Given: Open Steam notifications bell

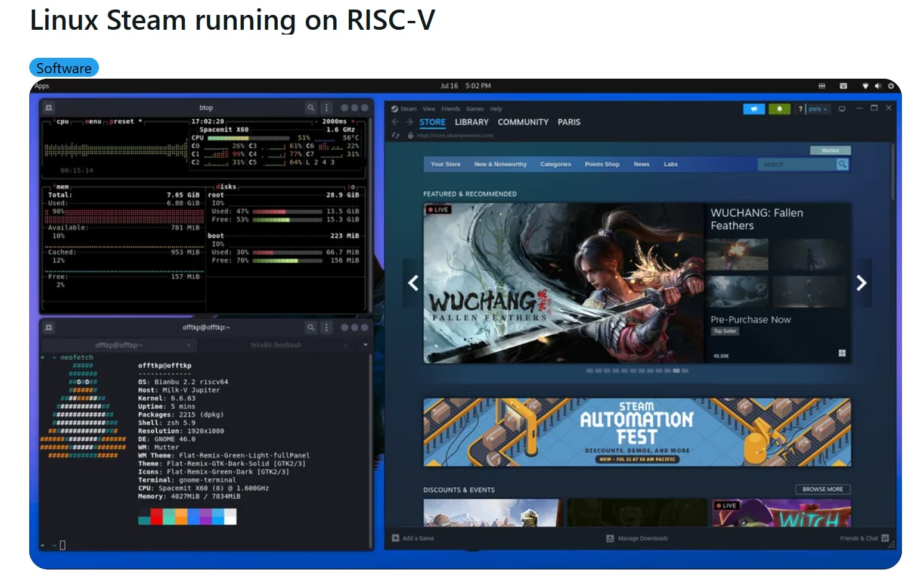Looking at the screenshot, I should pyautogui.click(x=779, y=109).
